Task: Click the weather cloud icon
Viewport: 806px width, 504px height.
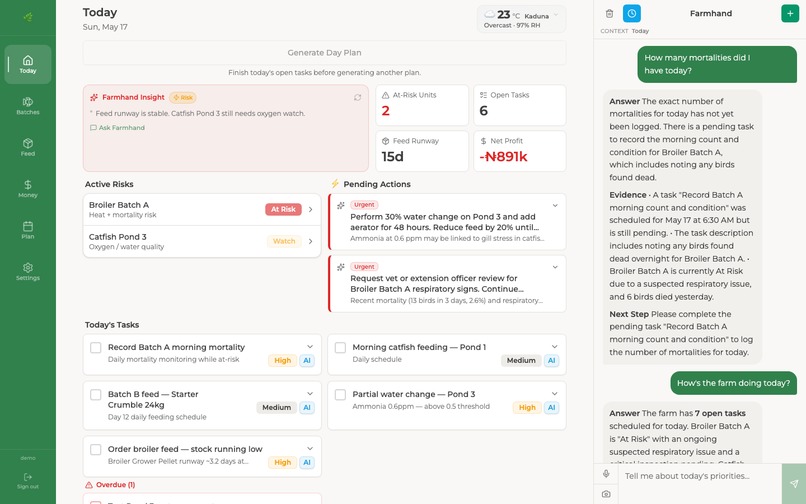Action: click(x=489, y=14)
